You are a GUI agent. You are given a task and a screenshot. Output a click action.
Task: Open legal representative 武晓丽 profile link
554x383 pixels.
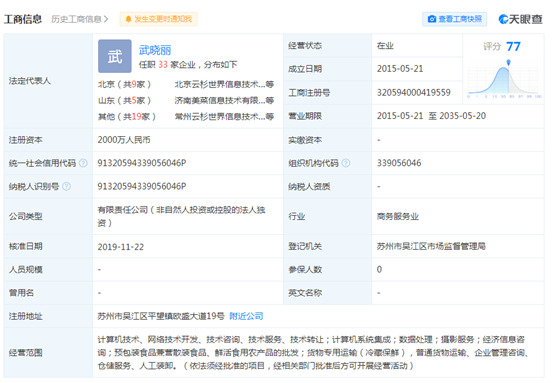tap(155, 50)
